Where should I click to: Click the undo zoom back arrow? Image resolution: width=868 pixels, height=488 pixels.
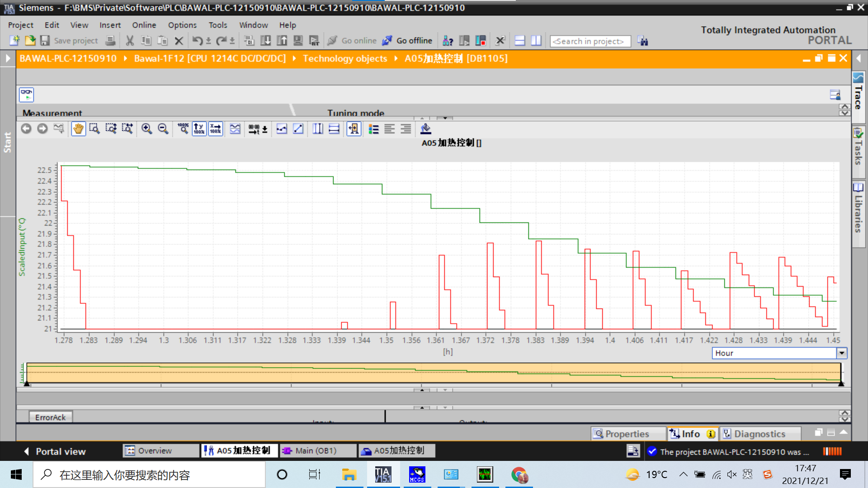(26, 129)
